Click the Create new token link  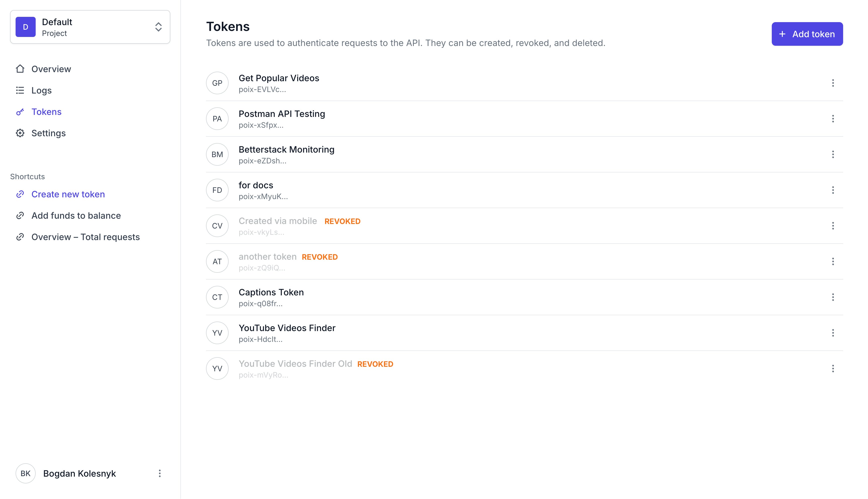68,194
